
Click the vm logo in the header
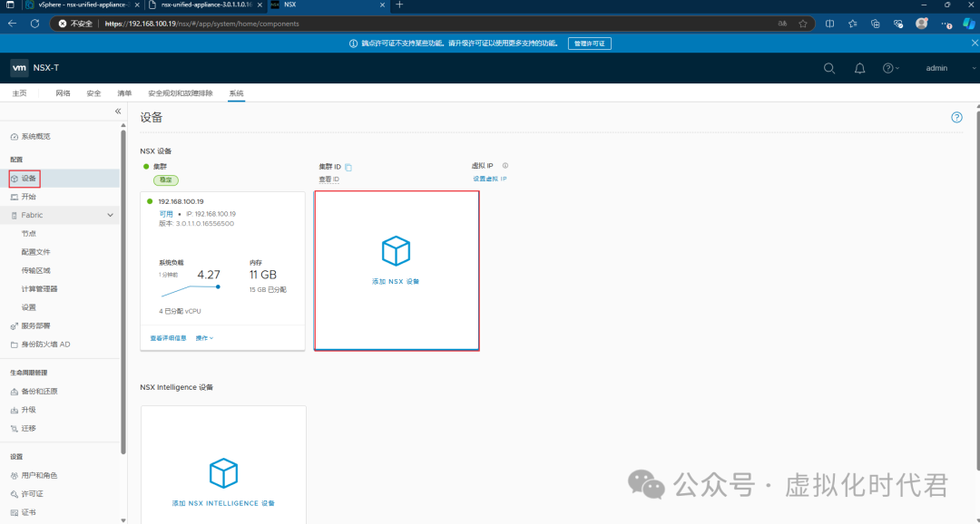coord(19,67)
